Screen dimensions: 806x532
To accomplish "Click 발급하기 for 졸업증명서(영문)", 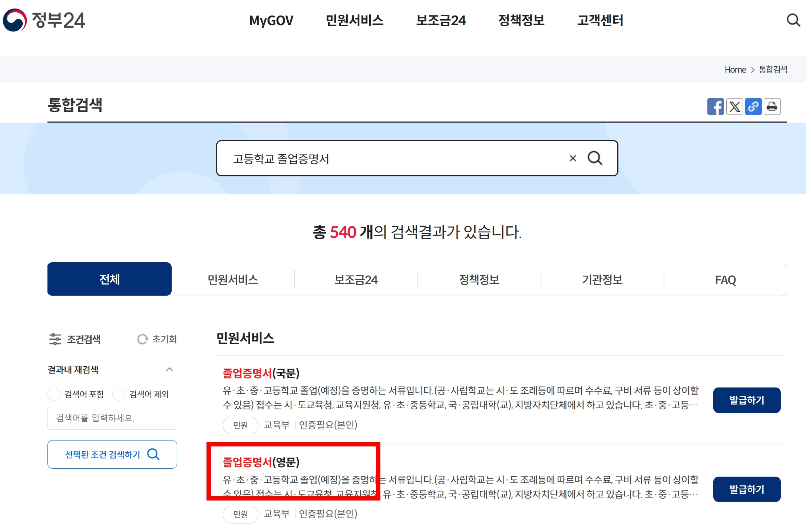I will click(747, 489).
